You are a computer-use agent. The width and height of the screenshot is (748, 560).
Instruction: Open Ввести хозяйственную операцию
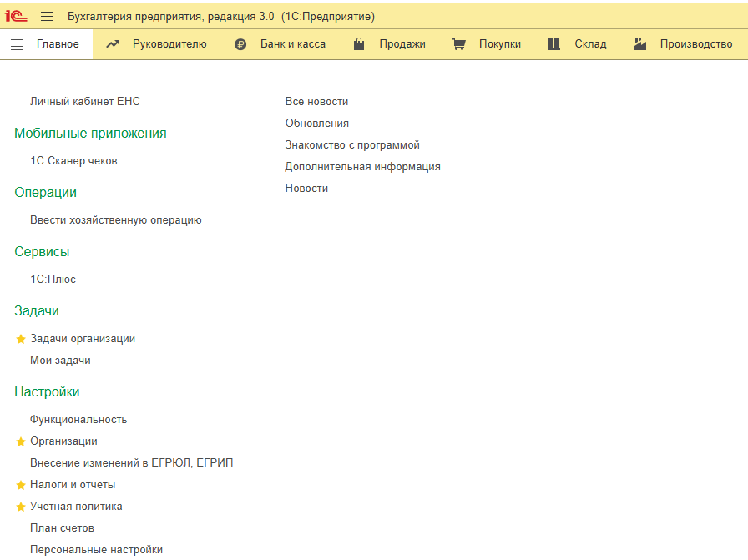[x=116, y=219]
